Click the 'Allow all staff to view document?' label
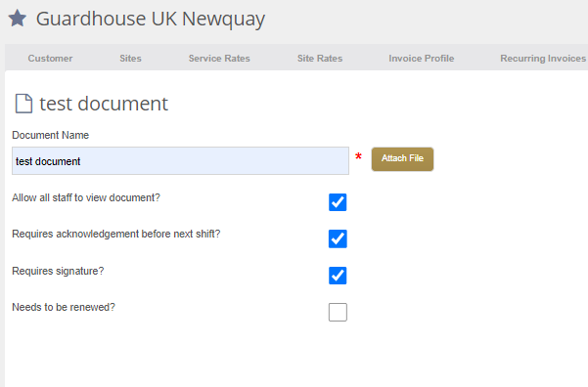The height and width of the screenshot is (387, 588). [86, 197]
